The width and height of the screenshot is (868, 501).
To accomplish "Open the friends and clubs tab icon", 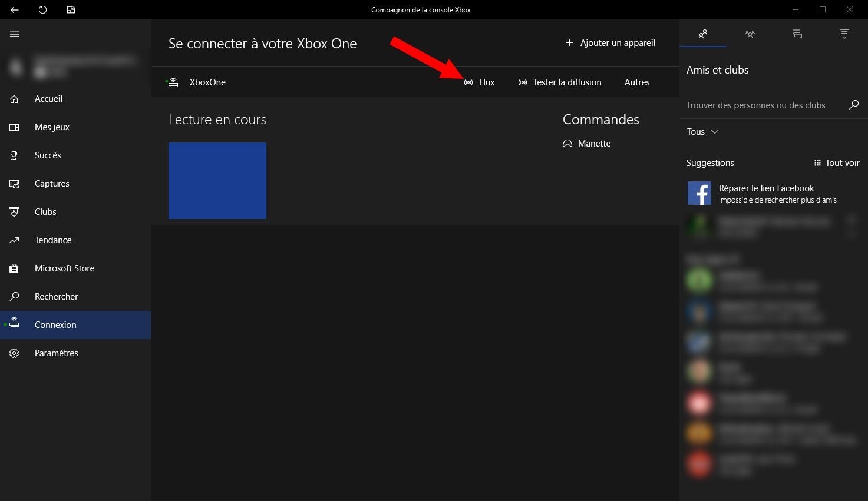I will pos(702,34).
